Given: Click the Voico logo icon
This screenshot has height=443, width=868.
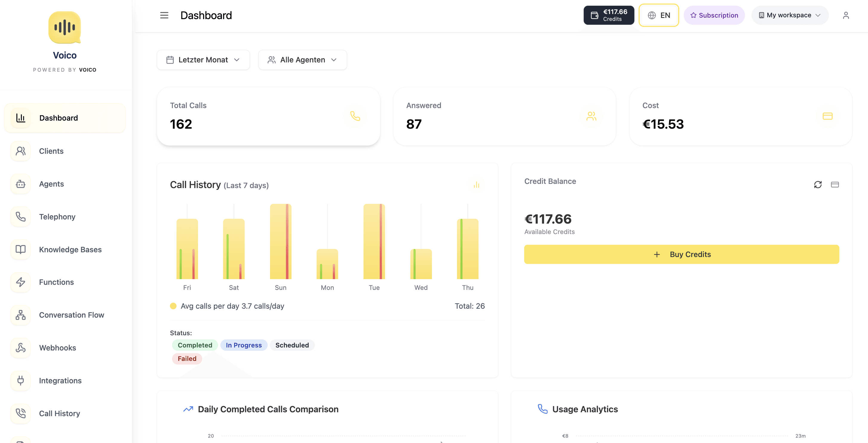Looking at the screenshot, I should 65,28.
